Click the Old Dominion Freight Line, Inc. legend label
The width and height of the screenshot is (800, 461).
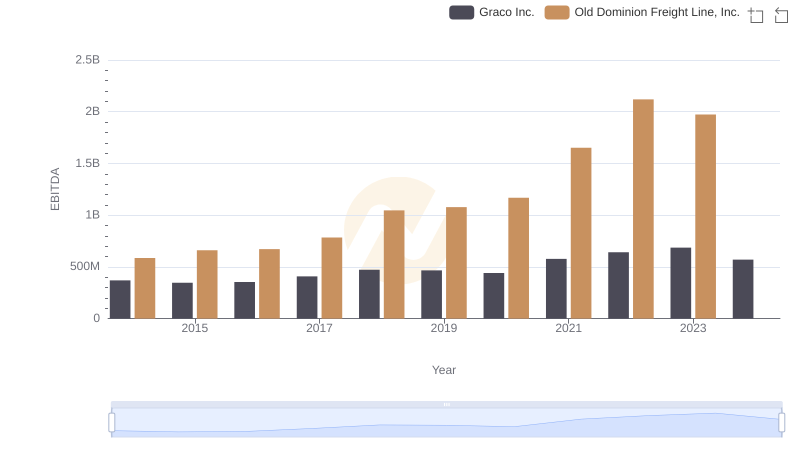pyautogui.click(x=657, y=12)
